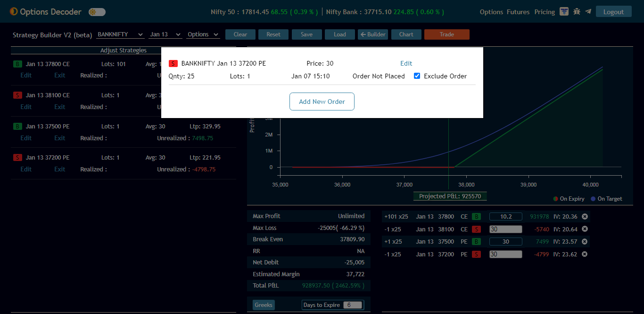Click the bug report icon
This screenshot has width=644, height=314.
click(x=577, y=11)
